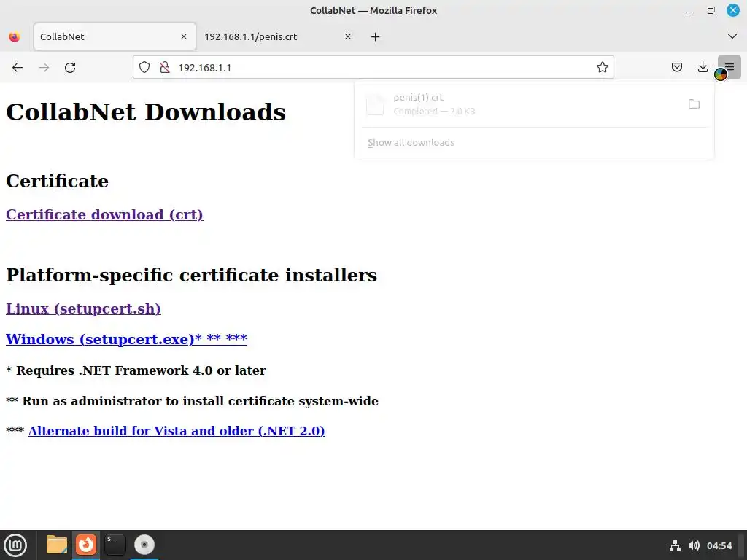Close the Firefox window
Screen dimensions: 747x560
pos(732,10)
